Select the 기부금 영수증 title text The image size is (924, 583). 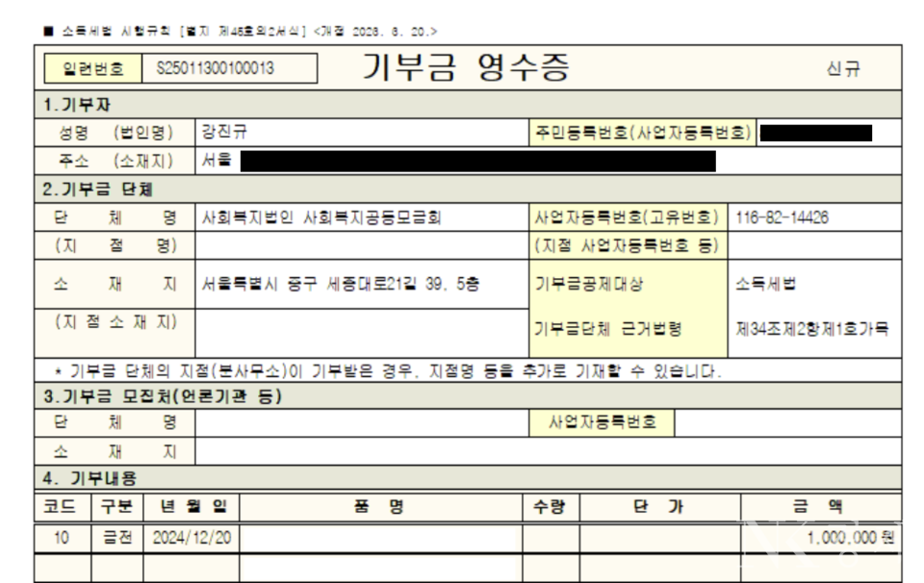point(466,67)
